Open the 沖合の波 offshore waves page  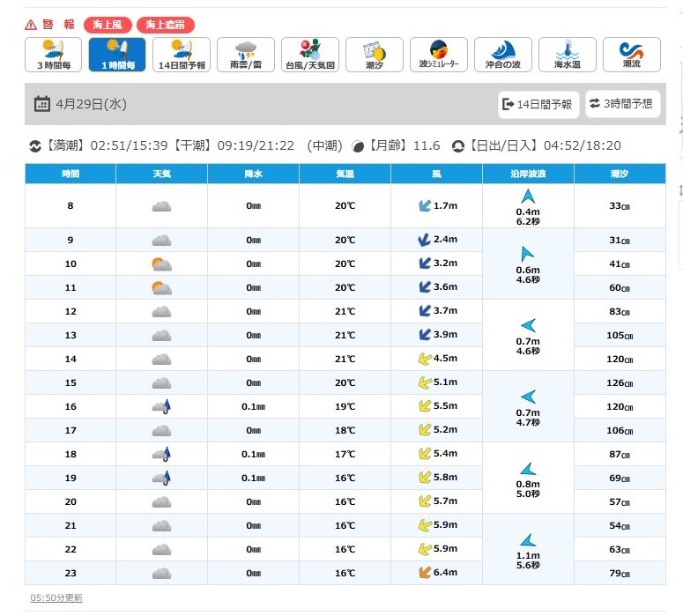[502, 55]
